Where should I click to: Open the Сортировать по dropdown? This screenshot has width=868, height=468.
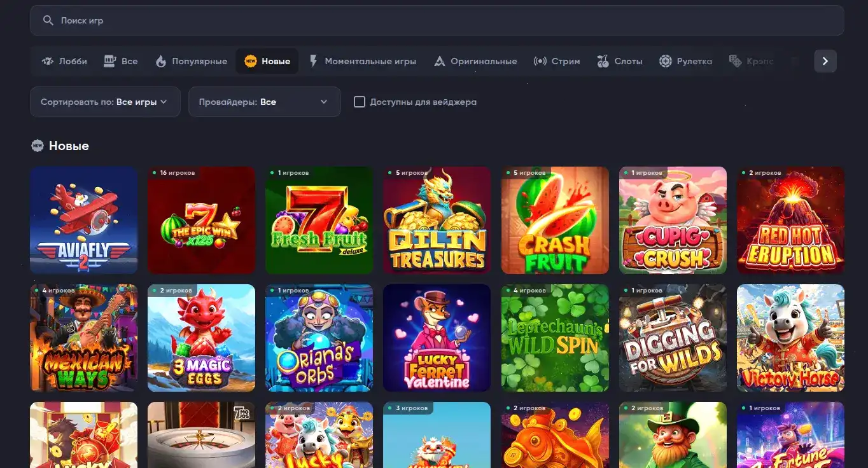(104, 102)
